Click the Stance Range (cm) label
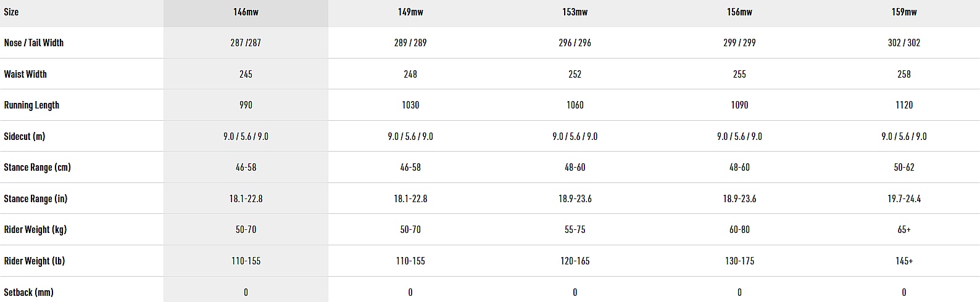 [37, 168]
